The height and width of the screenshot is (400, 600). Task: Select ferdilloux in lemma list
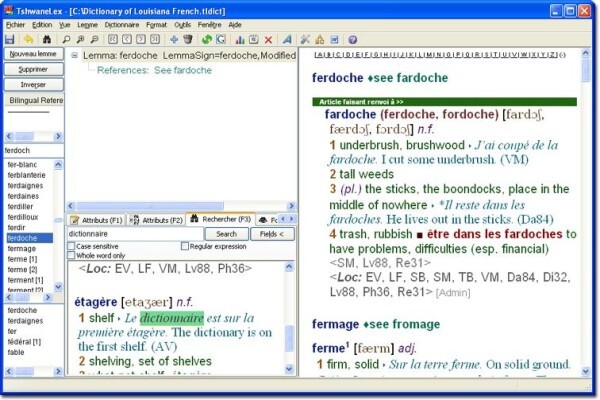coord(23,217)
